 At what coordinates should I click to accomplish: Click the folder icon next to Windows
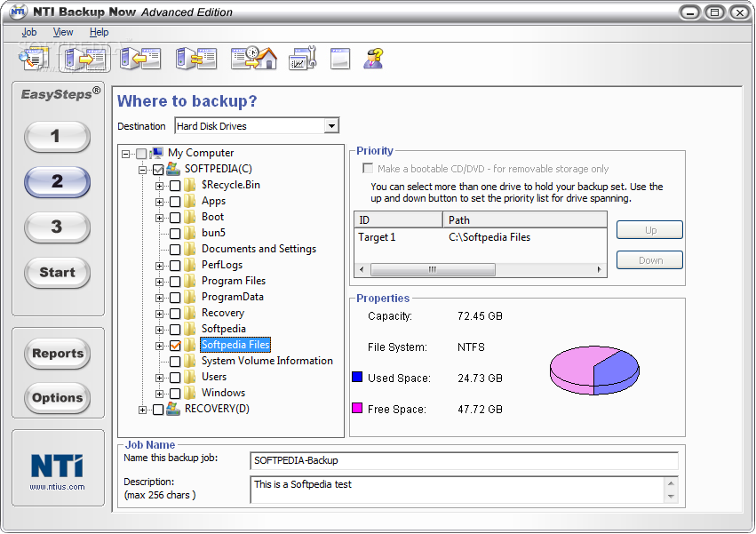tap(190, 393)
